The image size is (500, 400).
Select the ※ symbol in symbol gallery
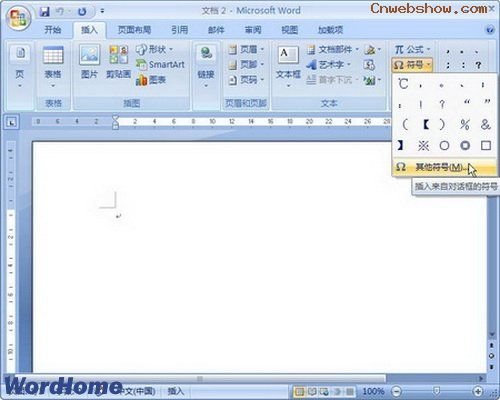(423, 145)
